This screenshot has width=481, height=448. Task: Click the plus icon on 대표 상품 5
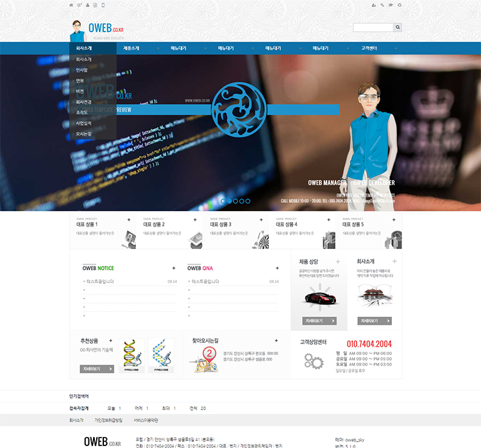pos(394,220)
